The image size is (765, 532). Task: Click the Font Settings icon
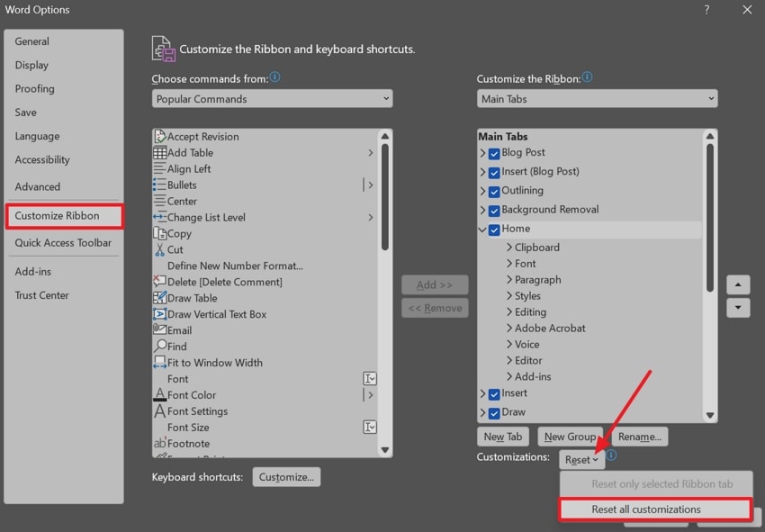tap(159, 411)
